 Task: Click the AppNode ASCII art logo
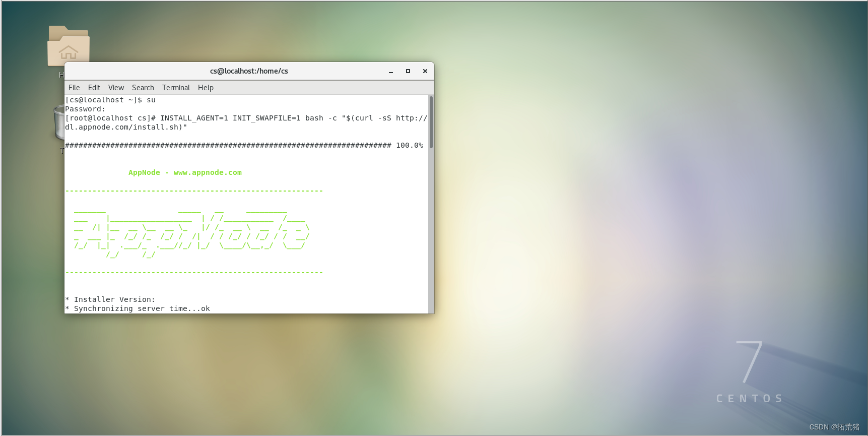191,233
